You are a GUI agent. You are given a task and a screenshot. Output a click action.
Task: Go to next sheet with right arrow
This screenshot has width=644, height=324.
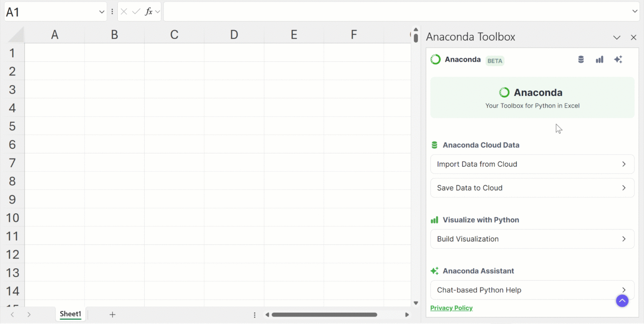(29, 314)
